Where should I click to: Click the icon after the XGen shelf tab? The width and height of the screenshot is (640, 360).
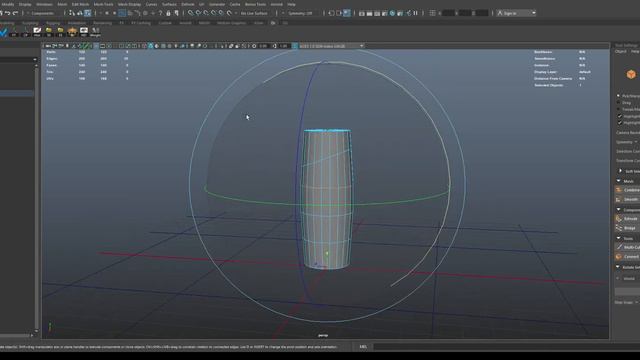(273, 23)
